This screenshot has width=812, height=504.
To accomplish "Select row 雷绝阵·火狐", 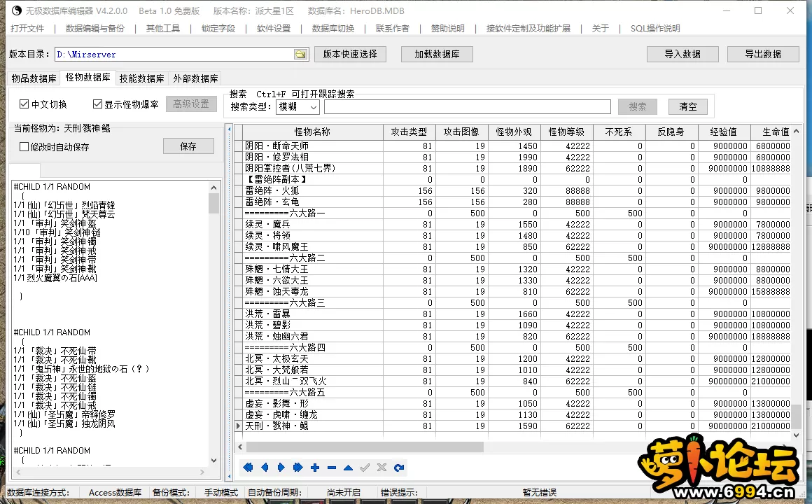I will click(x=512, y=190).
